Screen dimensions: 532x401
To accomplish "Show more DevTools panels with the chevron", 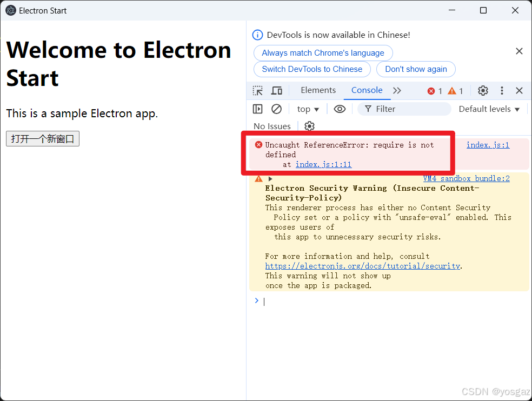I will [x=397, y=90].
